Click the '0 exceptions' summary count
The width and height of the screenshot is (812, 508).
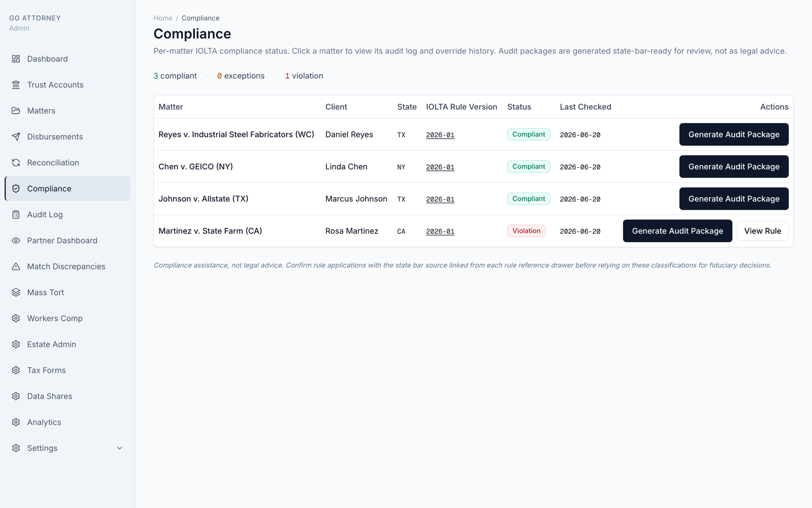point(241,76)
